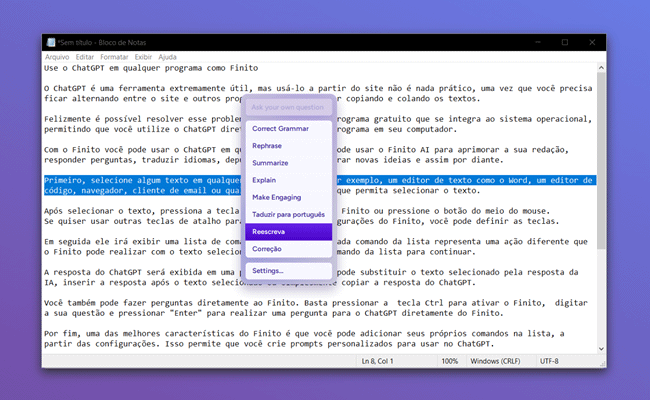This screenshot has height=400, width=650.
Task: Click the 'Ask your own question' field
Action: point(289,106)
